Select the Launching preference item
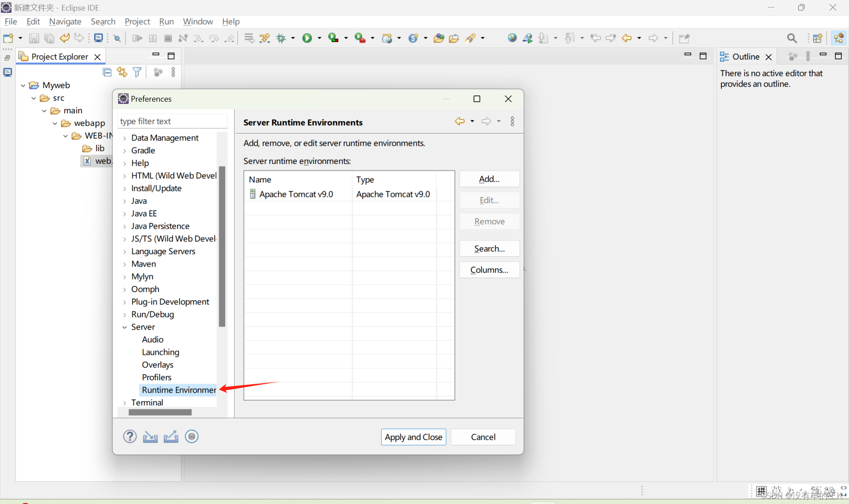Image resolution: width=849 pixels, height=504 pixels. pyautogui.click(x=161, y=352)
